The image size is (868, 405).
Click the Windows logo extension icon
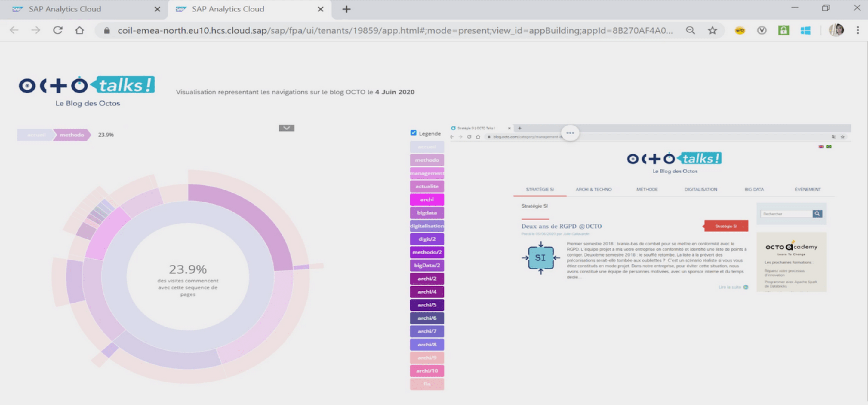[805, 30]
